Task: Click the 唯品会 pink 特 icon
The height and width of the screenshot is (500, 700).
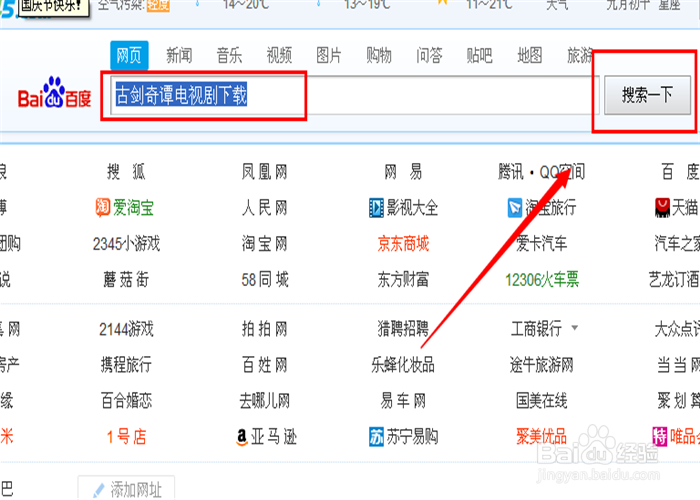Action: click(659, 436)
